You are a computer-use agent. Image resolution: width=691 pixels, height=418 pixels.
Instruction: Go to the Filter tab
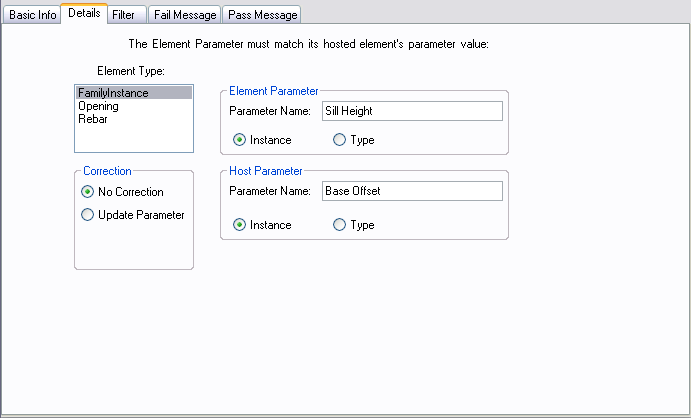pos(124,15)
